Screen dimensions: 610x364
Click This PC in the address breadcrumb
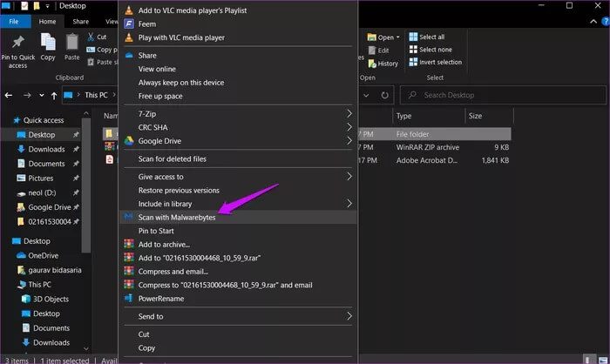click(x=96, y=95)
